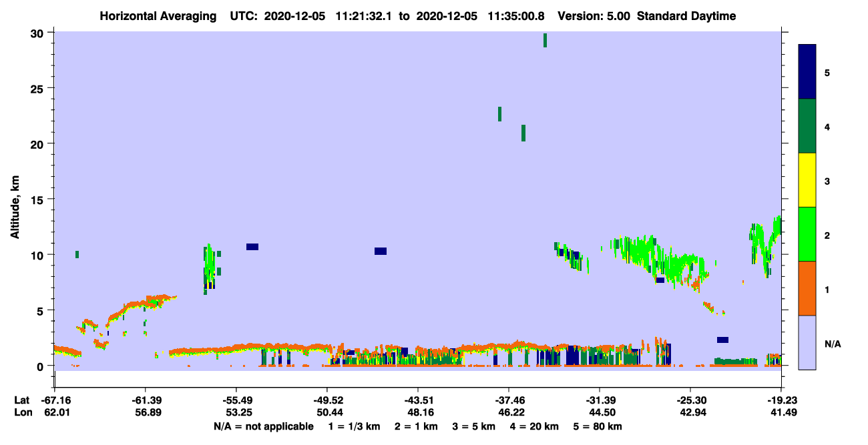
Task: Click the green data mark near 30 km altitude
Action: coord(545,40)
